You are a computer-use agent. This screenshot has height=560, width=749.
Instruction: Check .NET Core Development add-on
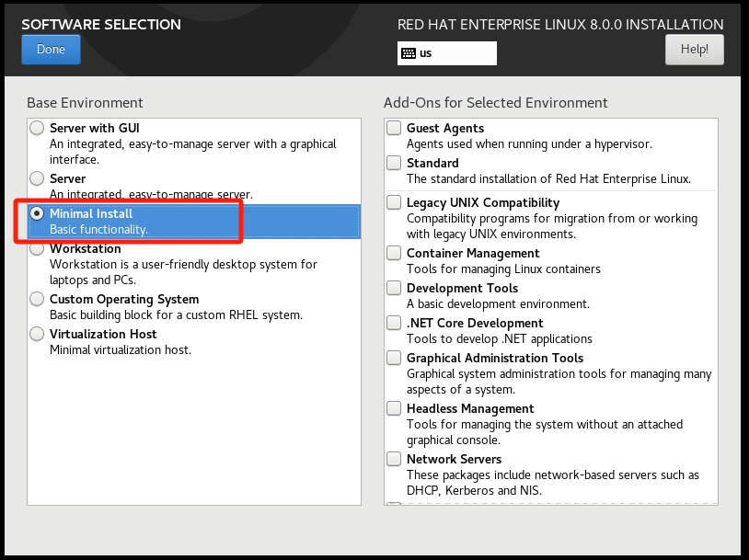point(394,323)
